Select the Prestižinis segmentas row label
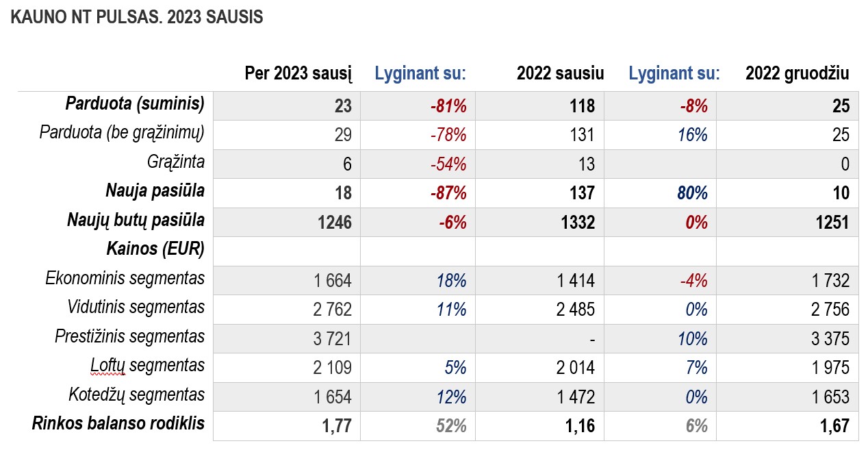The image size is (868, 450). 130,336
